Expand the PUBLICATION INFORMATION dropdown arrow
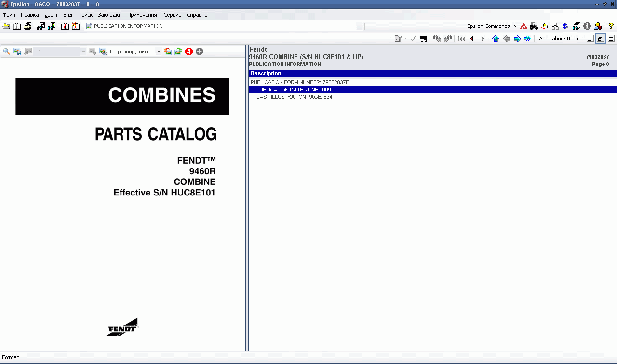 pos(360,26)
